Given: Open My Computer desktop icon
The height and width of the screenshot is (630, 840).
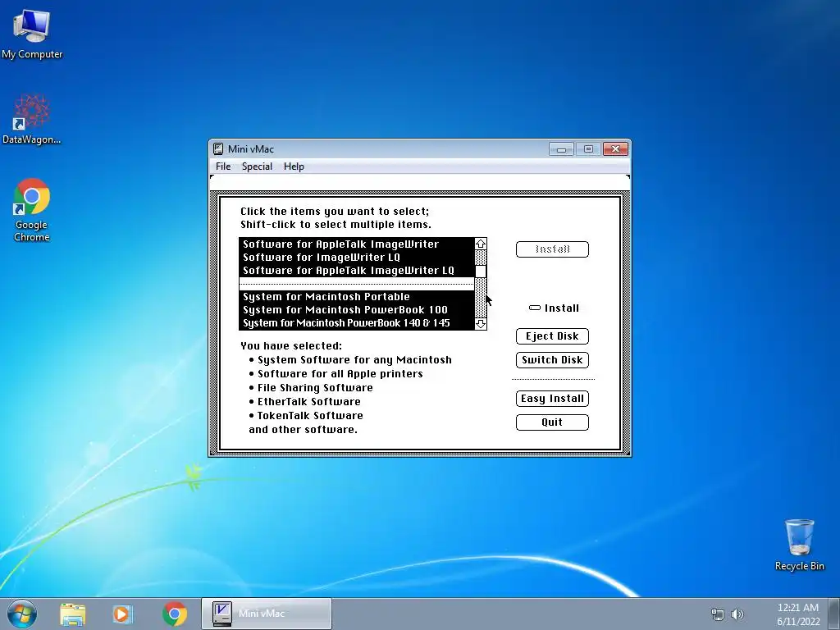Looking at the screenshot, I should [x=32, y=33].
